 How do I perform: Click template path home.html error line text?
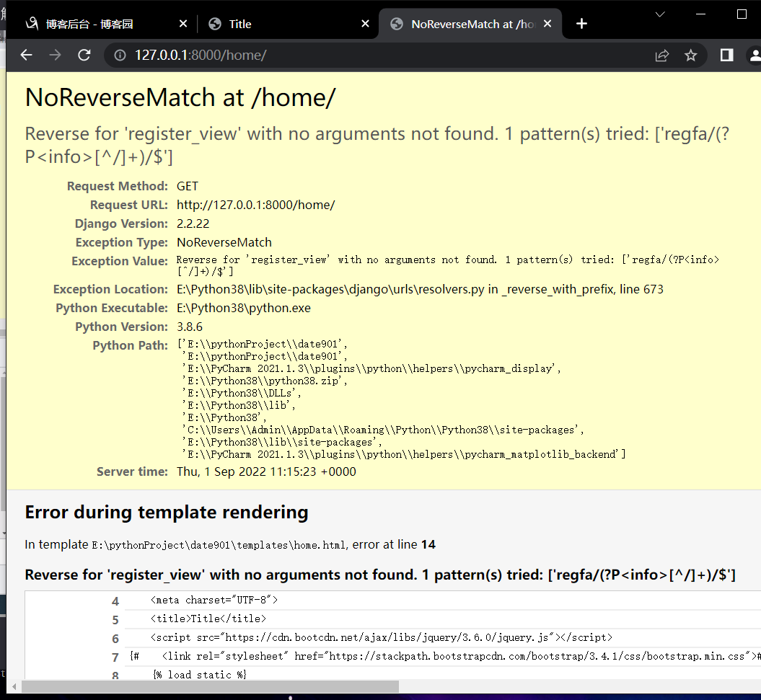(x=230, y=545)
